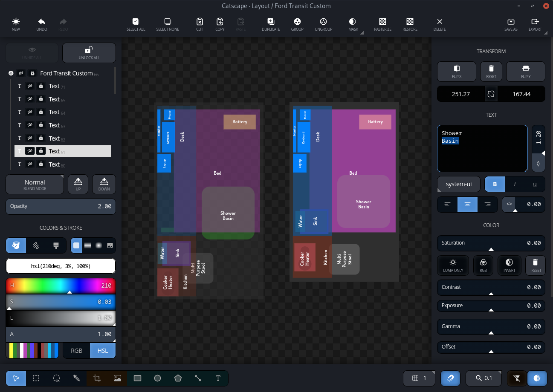Click the Shower Basin text input box
This screenshot has width=553, height=392.
(x=482, y=148)
